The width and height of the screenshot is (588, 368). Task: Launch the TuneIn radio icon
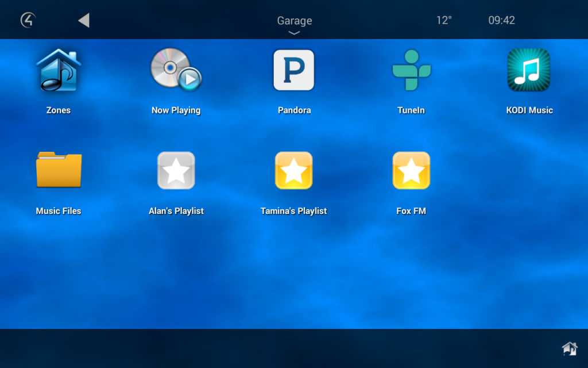[411, 70]
